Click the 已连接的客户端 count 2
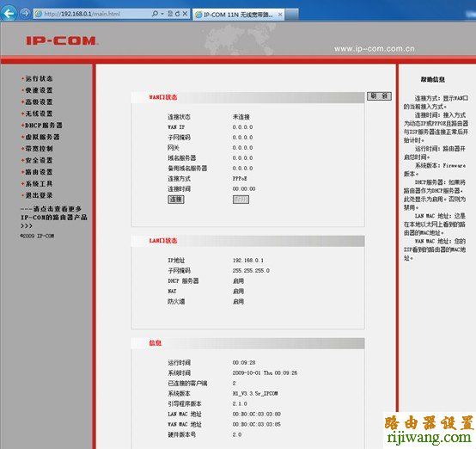This screenshot has height=449, width=476. pos(234,384)
